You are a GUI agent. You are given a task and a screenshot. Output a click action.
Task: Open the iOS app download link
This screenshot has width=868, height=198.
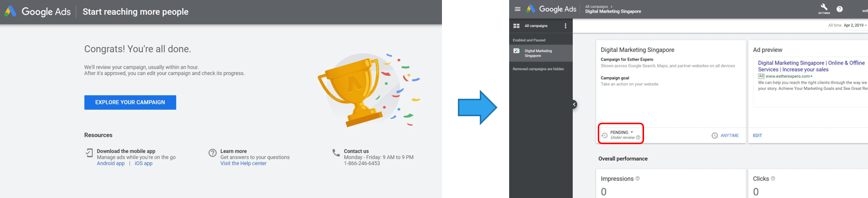tap(143, 164)
